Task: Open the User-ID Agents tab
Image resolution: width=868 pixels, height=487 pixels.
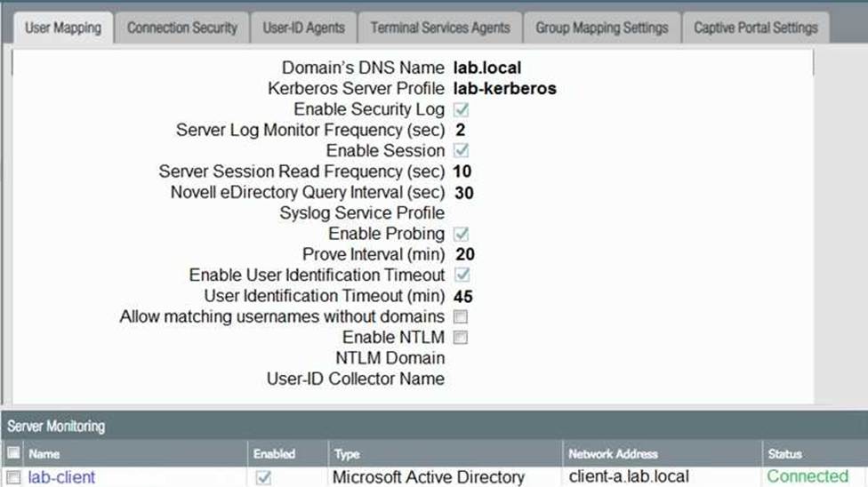Action: (303, 28)
